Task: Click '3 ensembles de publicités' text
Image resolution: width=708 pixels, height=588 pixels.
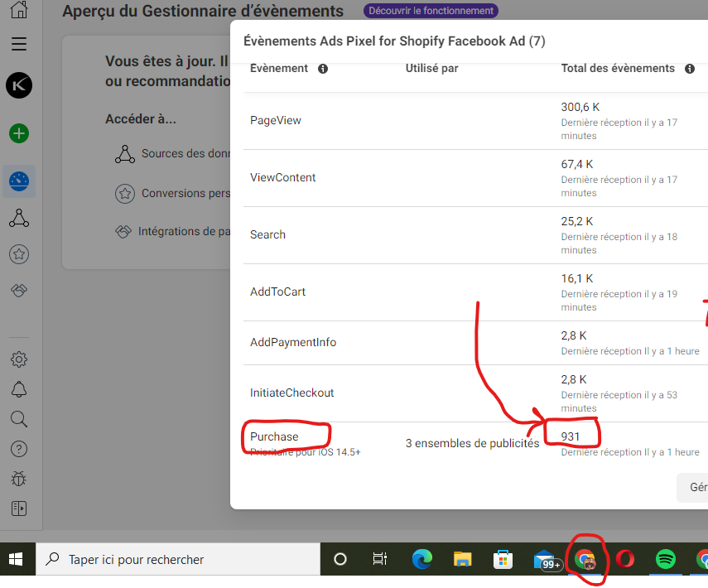Action: [x=472, y=443]
